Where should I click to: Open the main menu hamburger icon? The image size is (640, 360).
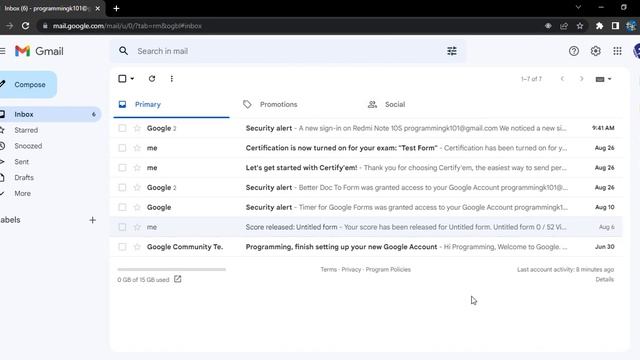coord(2,51)
